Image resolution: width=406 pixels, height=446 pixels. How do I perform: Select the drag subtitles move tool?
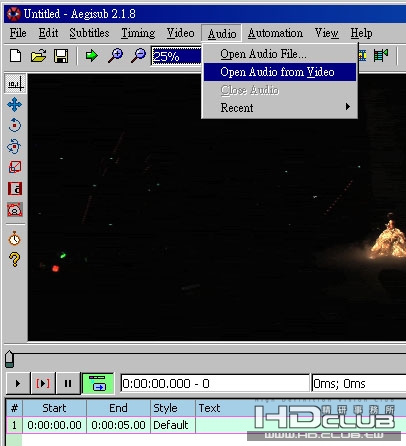15,105
